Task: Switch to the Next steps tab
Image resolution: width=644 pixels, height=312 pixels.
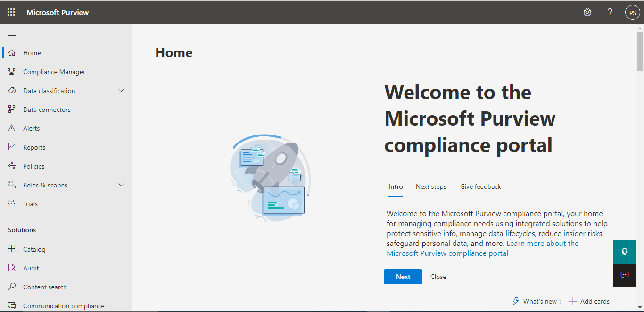Action: [x=431, y=187]
